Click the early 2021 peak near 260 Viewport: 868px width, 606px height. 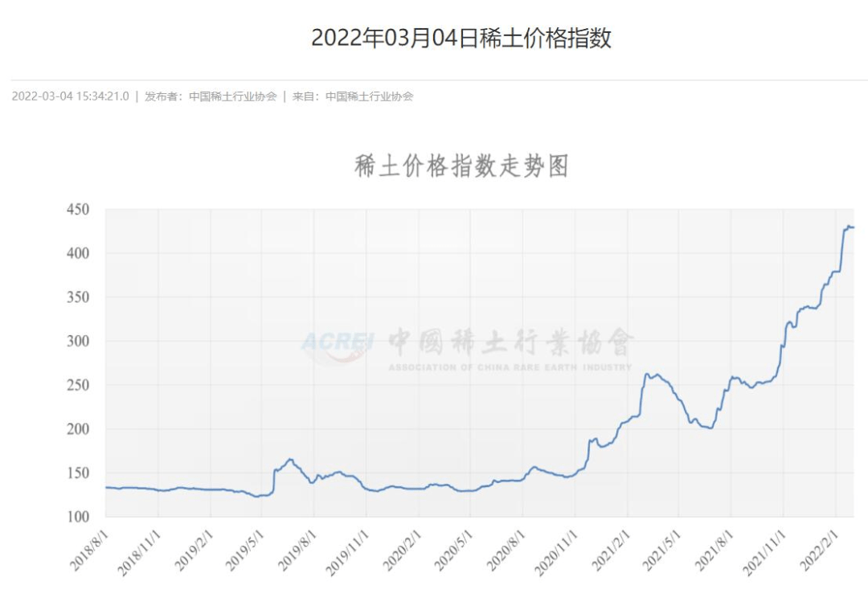tap(648, 374)
